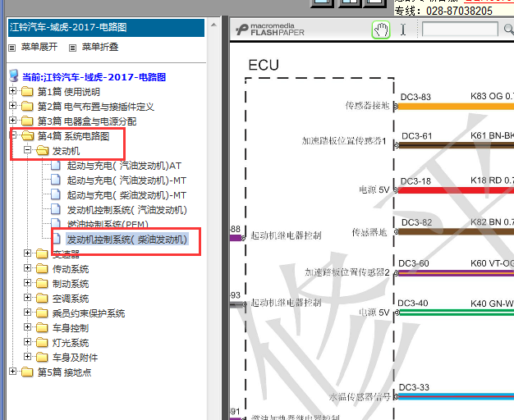The height and width of the screenshot is (420, 514).
Task: Click open-folder icon of 第4篇 系统电路图
Action: [28, 135]
